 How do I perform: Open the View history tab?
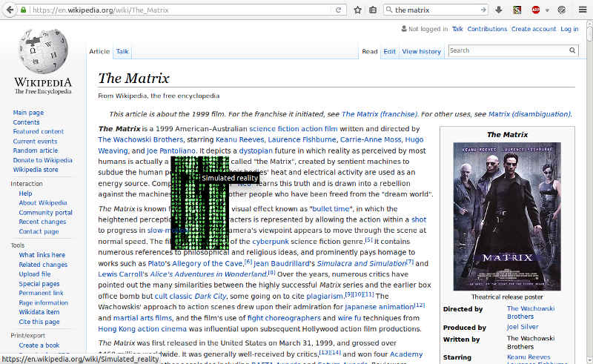point(421,51)
